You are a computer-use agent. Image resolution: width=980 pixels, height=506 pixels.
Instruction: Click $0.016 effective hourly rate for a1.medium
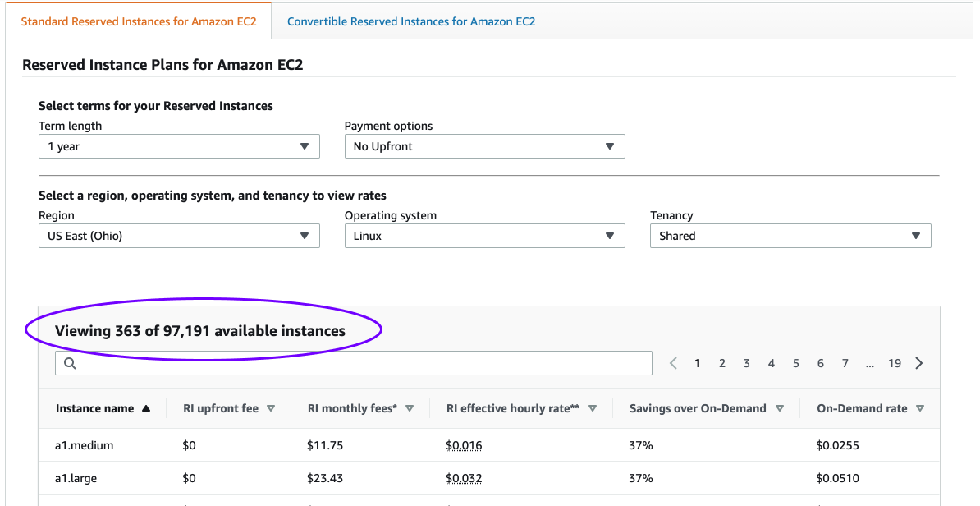pyautogui.click(x=464, y=446)
